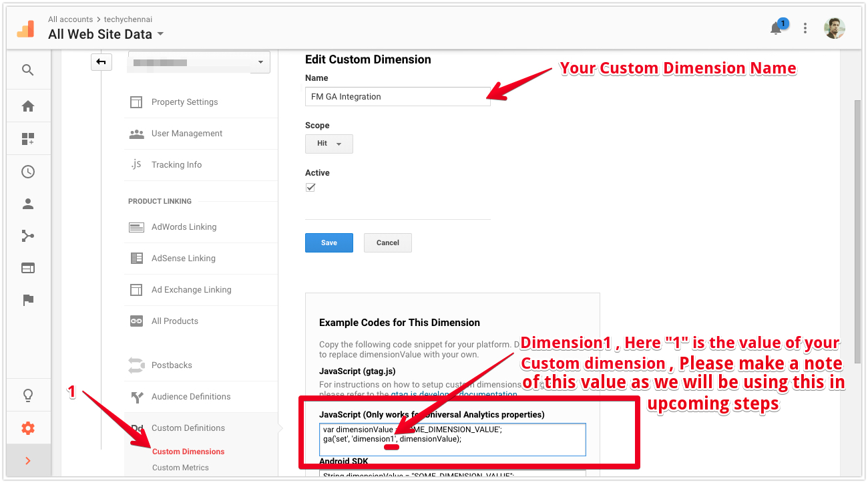The height and width of the screenshot is (483, 868).
Task: Click the .js Tracking Info icon
Action: tap(136, 164)
